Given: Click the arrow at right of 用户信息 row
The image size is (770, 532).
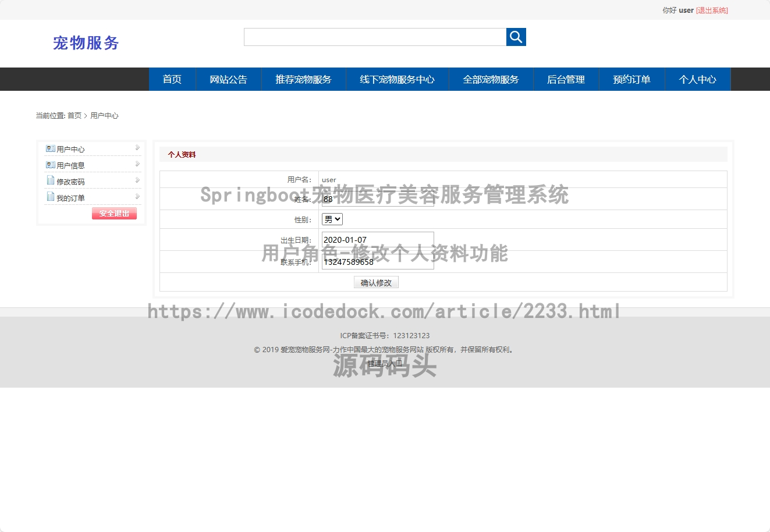Looking at the screenshot, I should (x=137, y=164).
